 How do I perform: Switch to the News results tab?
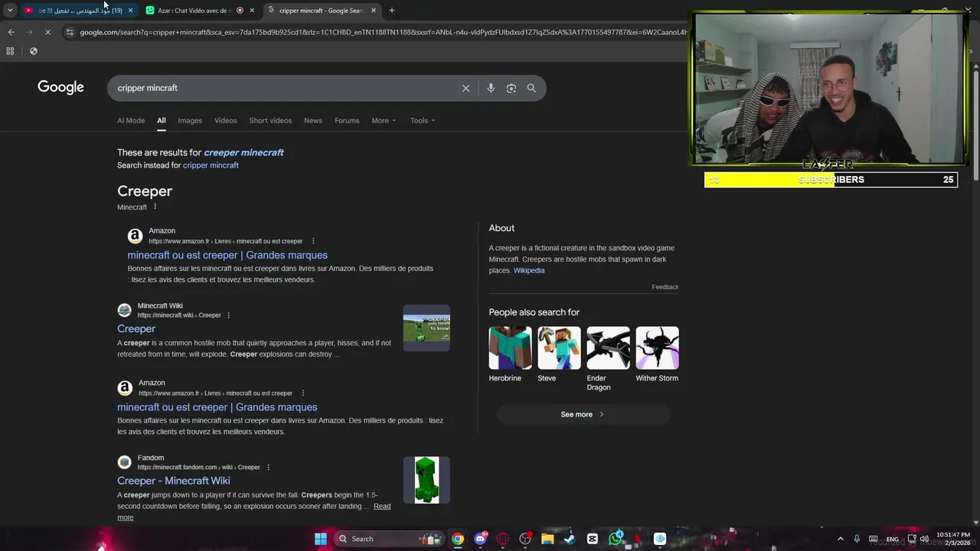pos(312,120)
